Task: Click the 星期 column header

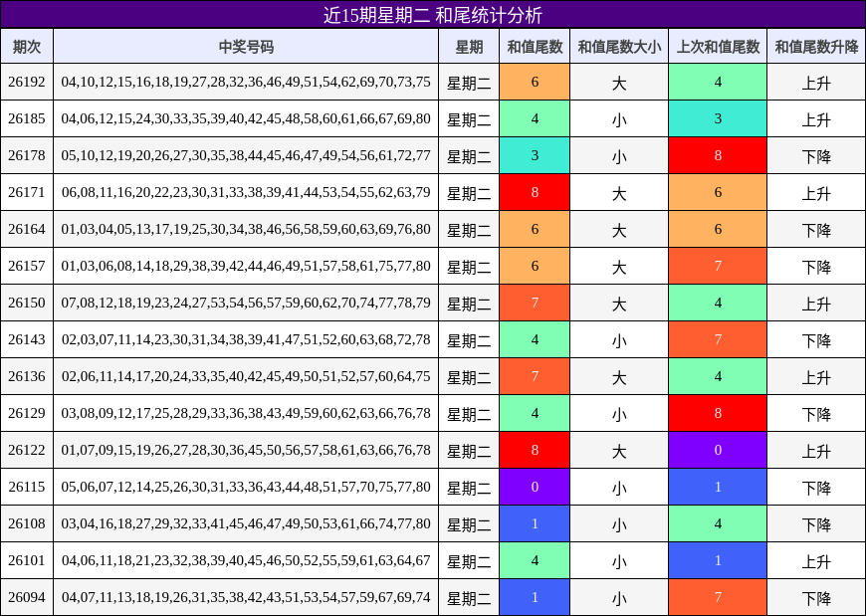Action: 469,47
